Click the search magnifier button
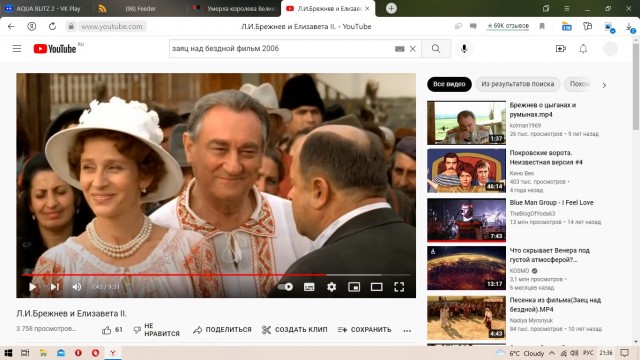The height and width of the screenshot is (360, 640). (436, 49)
